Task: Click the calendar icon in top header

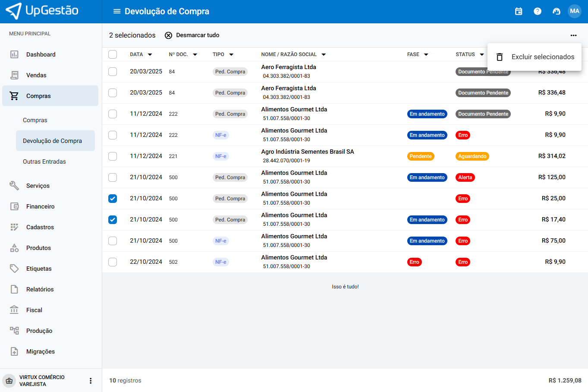Action: point(519,11)
